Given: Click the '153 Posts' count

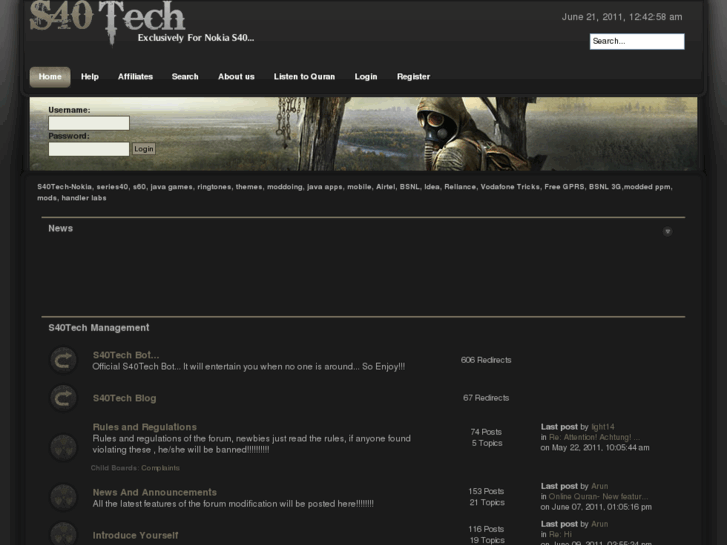Looking at the screenshot, I should pos(486,492).
